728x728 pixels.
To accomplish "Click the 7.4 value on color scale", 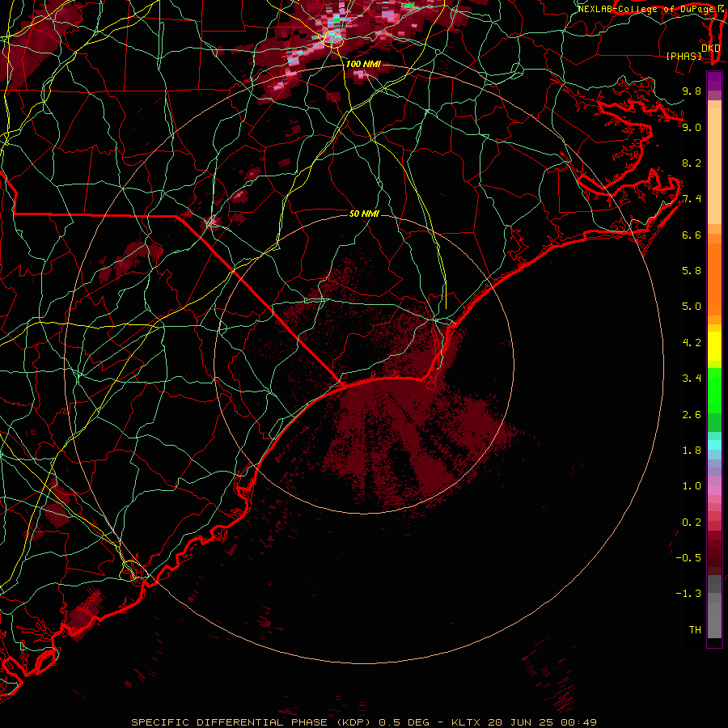I will click(692, 199).
